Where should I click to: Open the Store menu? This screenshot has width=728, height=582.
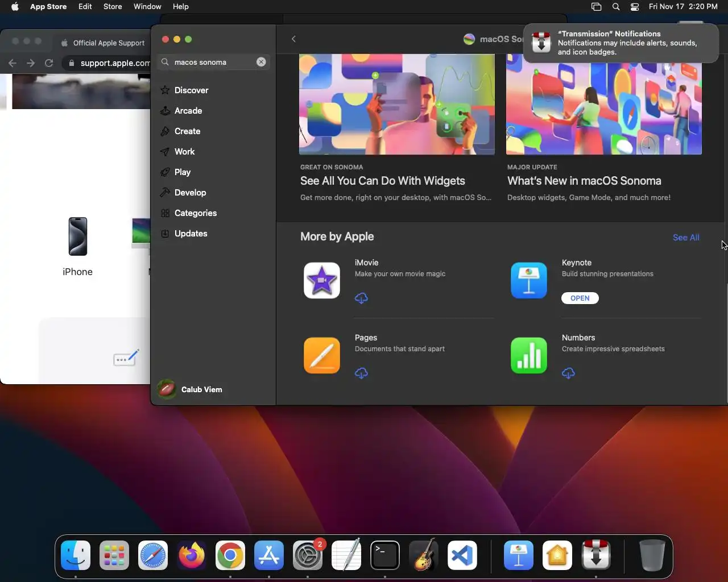(x=113, y=7)
